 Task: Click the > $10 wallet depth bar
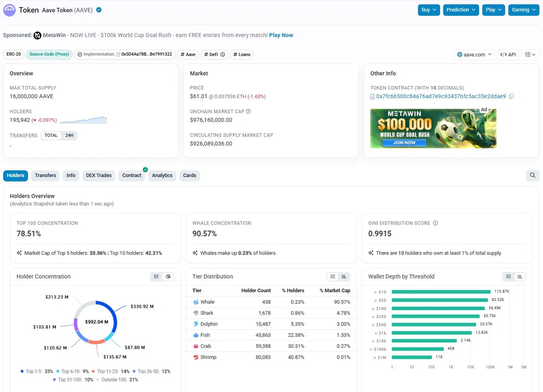pos(441,292)
